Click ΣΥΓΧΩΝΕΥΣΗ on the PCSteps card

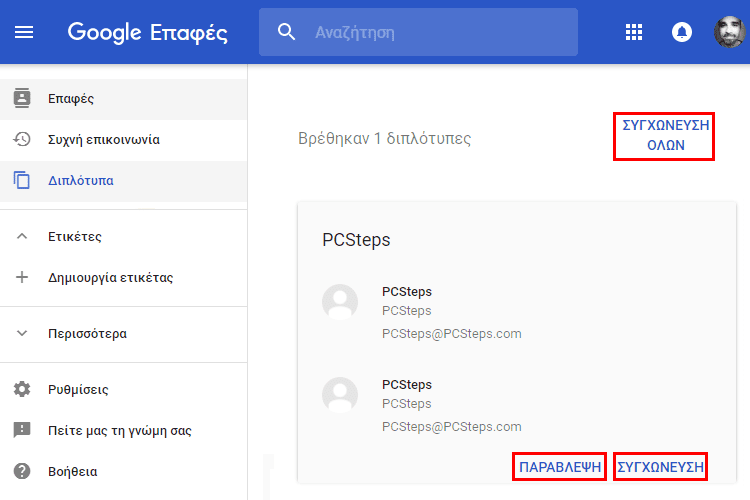click(x=660, y=467)
